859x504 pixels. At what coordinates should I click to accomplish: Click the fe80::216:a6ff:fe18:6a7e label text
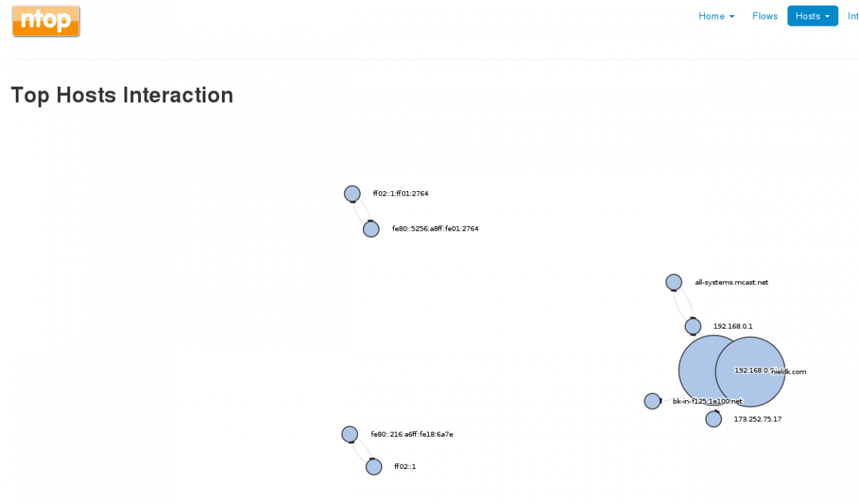coord(412,434)
